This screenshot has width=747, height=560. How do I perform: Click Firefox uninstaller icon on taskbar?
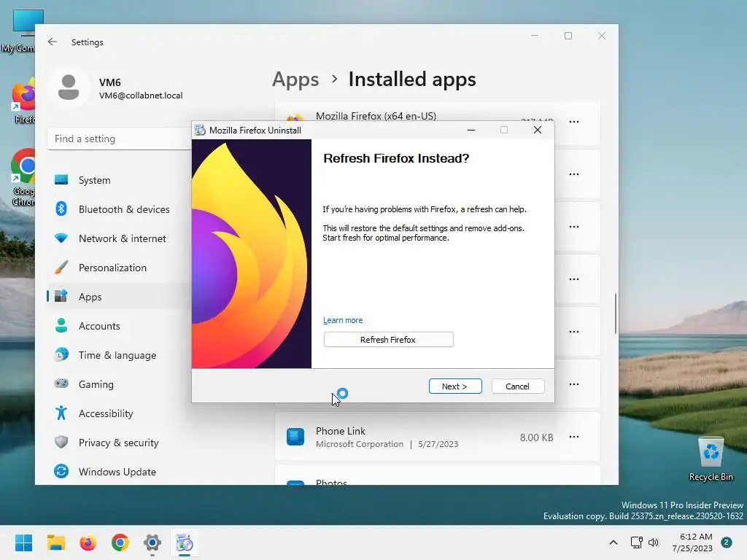click(x=185, y=542)
